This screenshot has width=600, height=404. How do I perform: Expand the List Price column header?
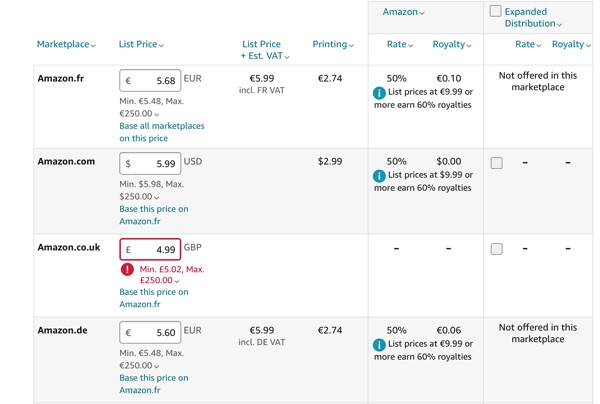[x=141, y=44]
